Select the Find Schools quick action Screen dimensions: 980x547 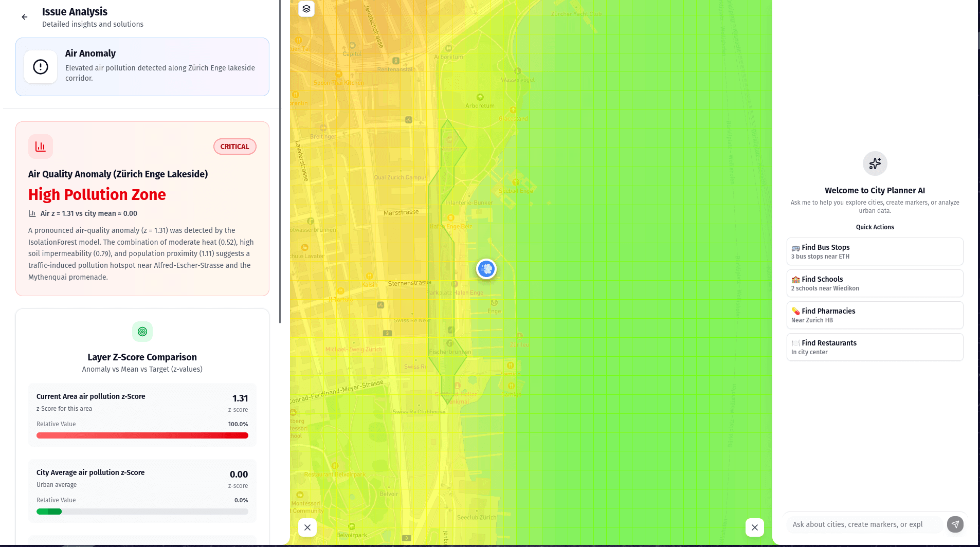pyautogui.click(x=875, y=283)
